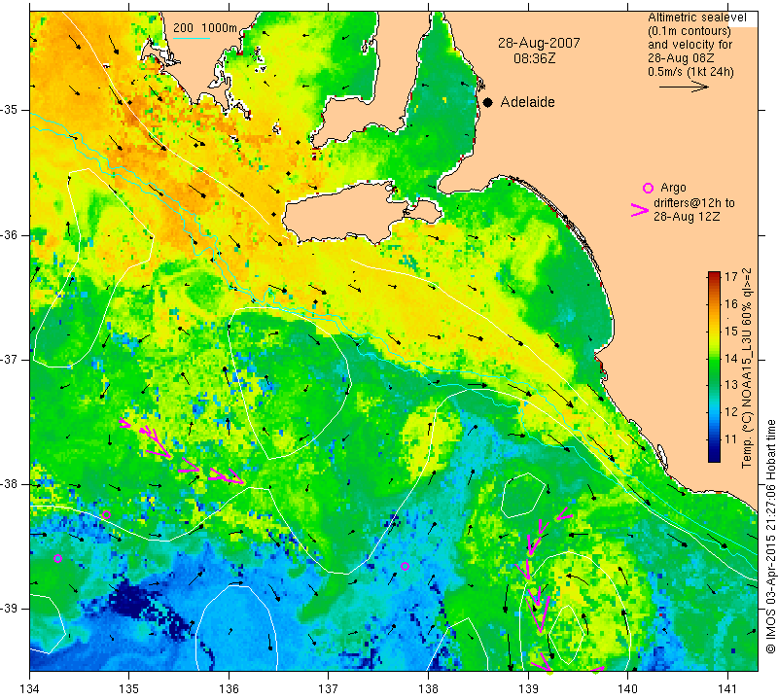Click the 17 tick on color bar
The image size is (778, 700).
click(731, 277)
